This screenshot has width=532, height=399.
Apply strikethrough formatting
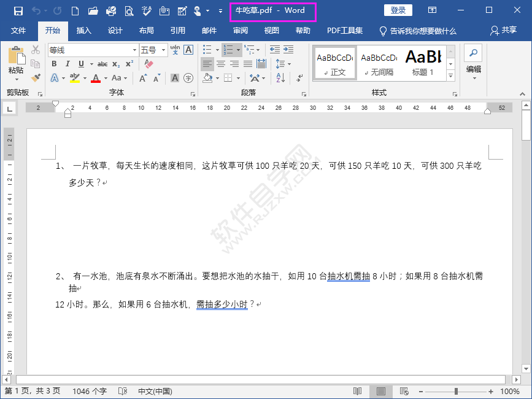click(x=102, y=64)
